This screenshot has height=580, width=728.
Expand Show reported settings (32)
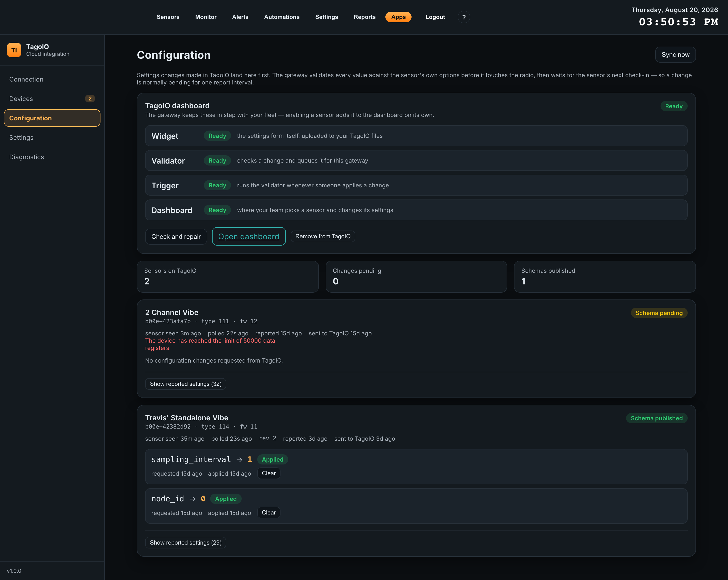185,384
